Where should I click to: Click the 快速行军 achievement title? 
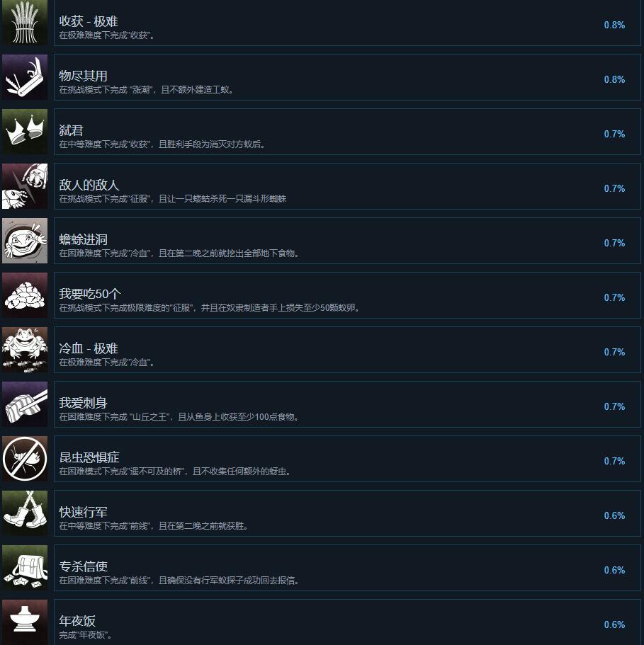pyautogui.click(x=83, y=512)
